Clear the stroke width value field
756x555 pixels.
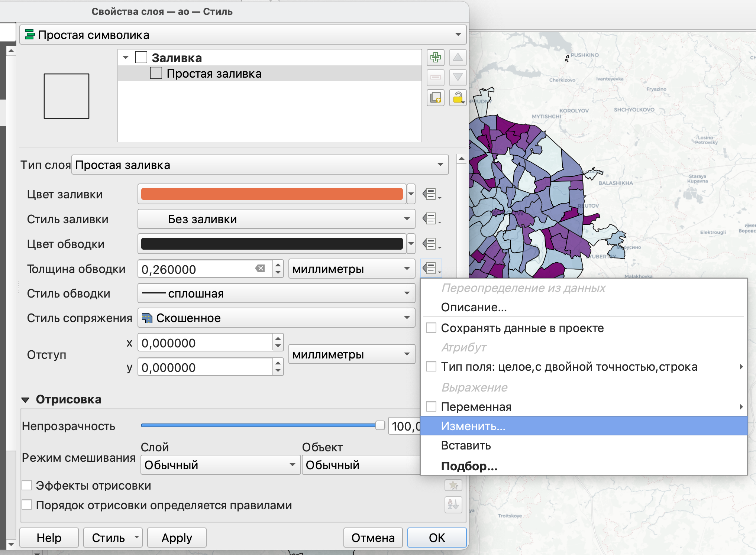[260, 269]
